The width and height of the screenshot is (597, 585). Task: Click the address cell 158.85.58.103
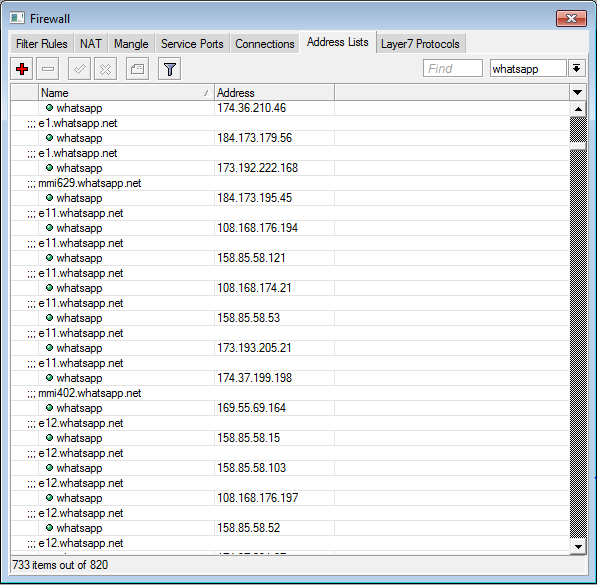pos(274,468)
